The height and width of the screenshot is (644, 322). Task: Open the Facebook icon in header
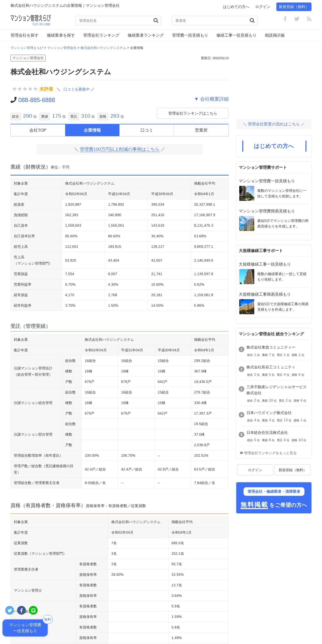coord(285,19)
